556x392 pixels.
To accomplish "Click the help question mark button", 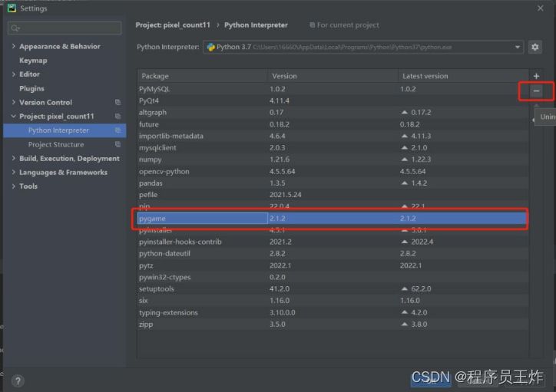I will coord(18,380).
